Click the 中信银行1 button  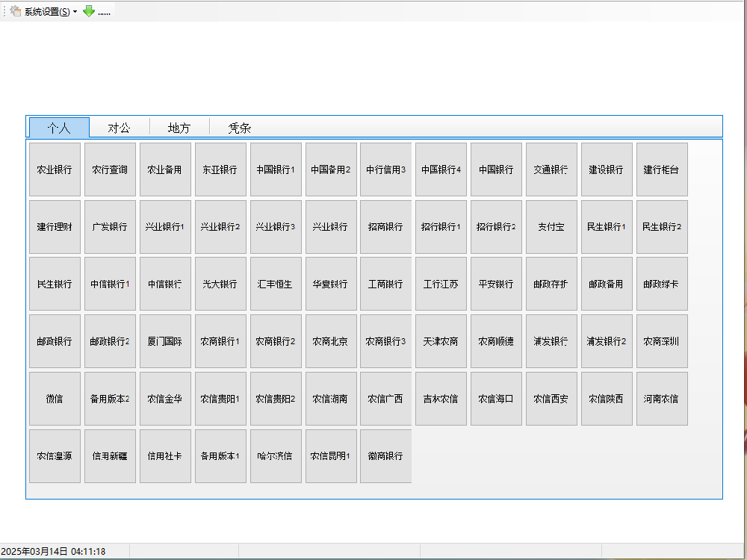click(x=110, y=284)
